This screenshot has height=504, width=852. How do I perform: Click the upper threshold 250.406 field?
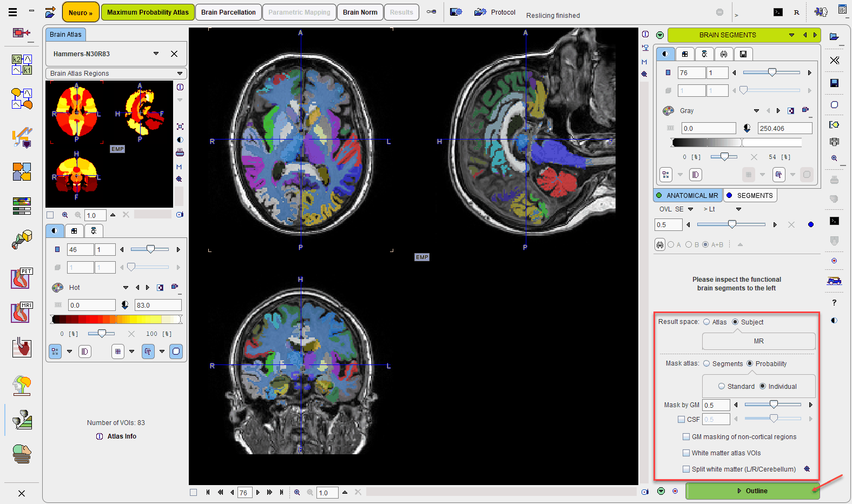[785, 128]
